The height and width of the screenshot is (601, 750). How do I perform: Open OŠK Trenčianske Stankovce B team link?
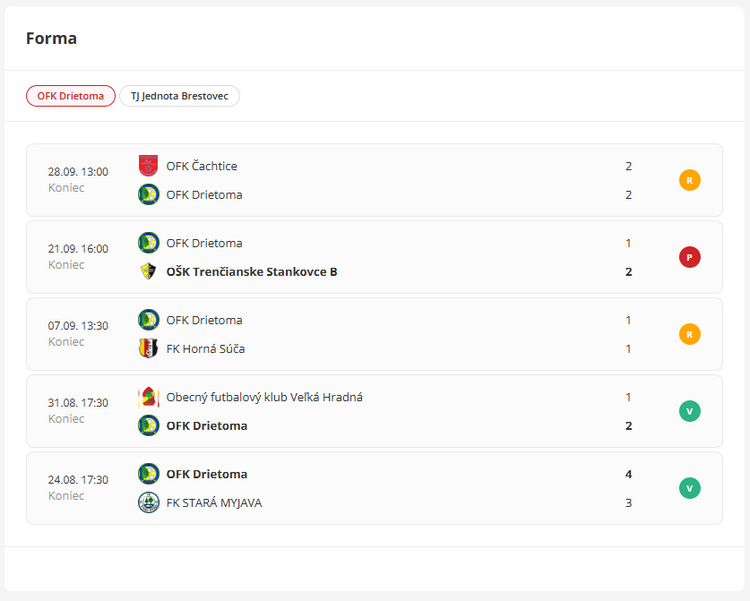click(251, 271)
